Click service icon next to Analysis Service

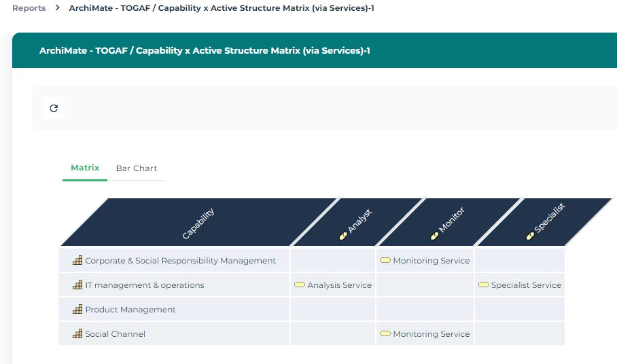click(299, 285)
